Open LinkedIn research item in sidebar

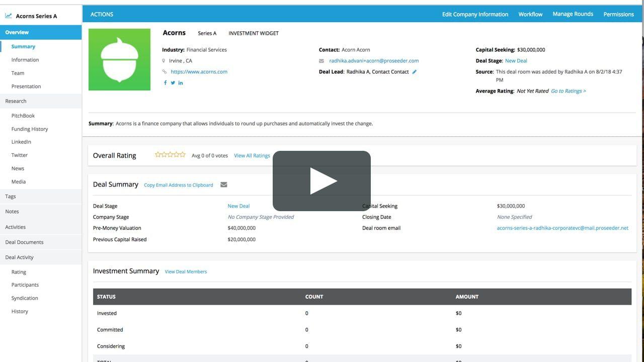coord(21,142)
